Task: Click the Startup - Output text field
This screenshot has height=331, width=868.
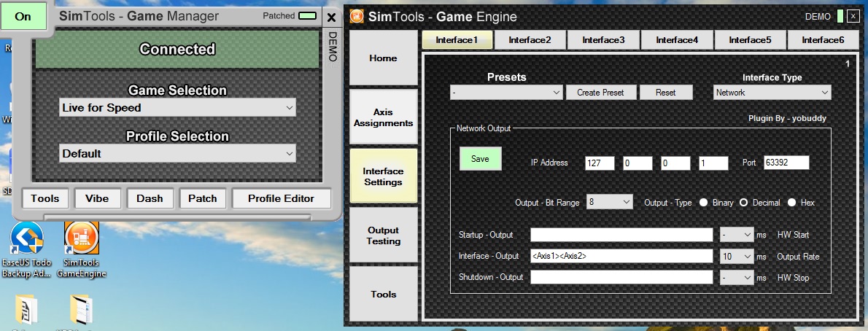Action: click(621, 235)
